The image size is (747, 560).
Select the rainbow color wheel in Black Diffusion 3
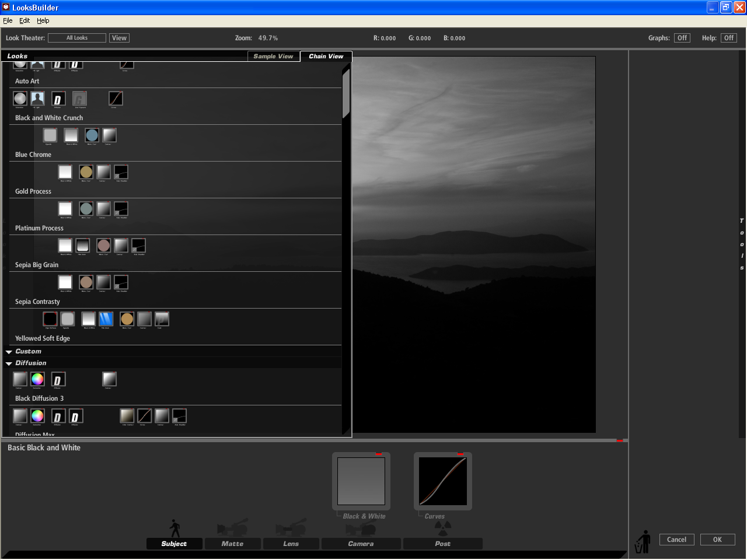click(37, 379)
